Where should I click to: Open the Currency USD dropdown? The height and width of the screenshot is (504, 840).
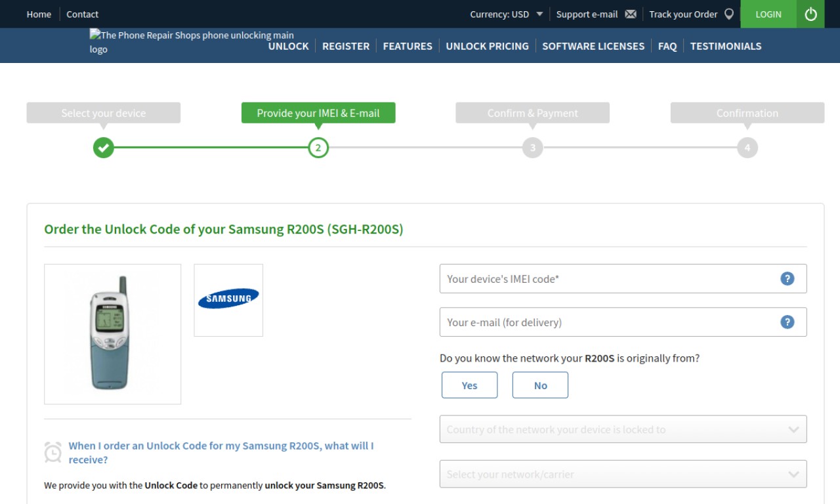[506, 14]
